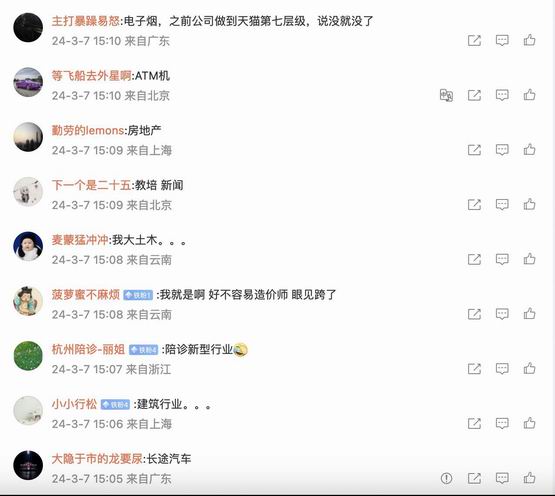Click the green avatar of 杭州陪诊-丽姐
This screenshot has height=496, width=555.
coord(28,355)
